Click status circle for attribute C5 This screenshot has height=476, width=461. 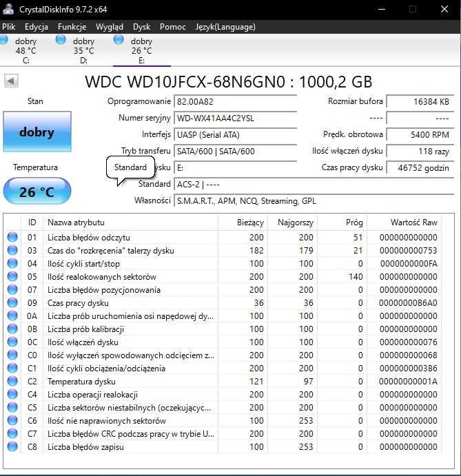click(x=12, y=407)
